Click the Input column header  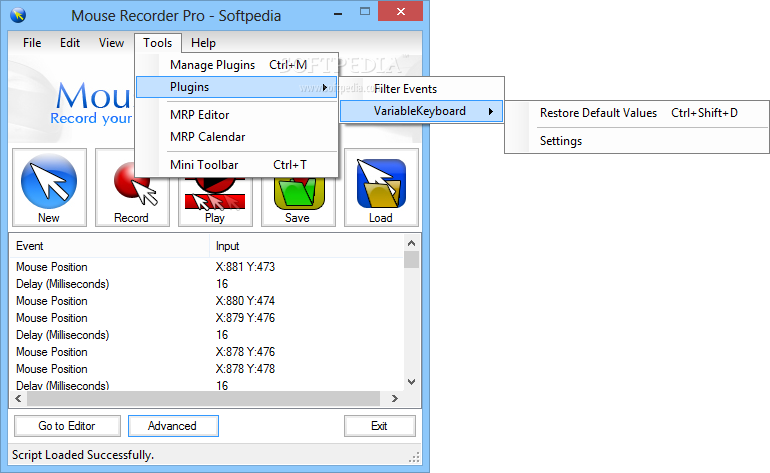[x=306, y=246]
